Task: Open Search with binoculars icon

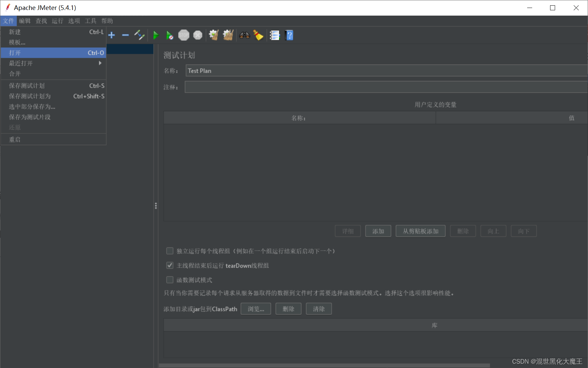Action: tap(245, 35)
